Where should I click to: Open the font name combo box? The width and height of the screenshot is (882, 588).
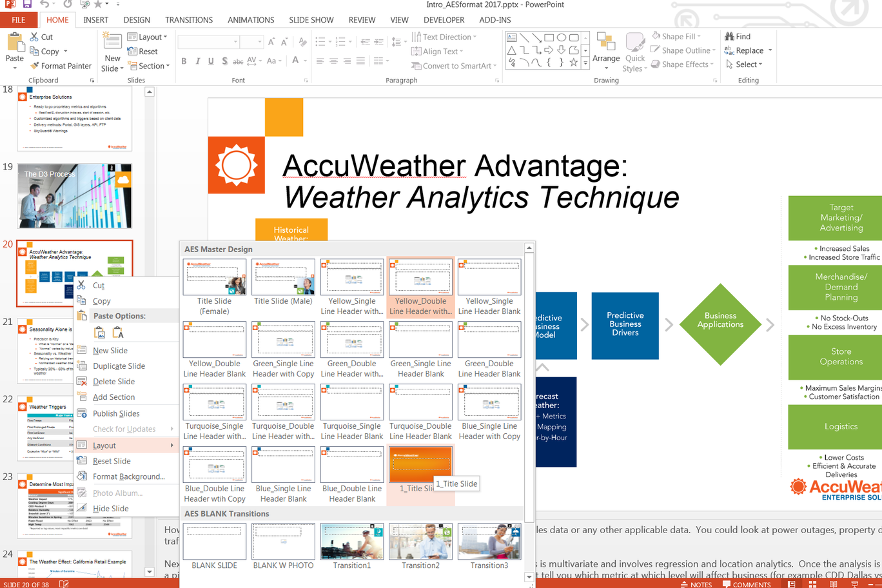point(208,42)
